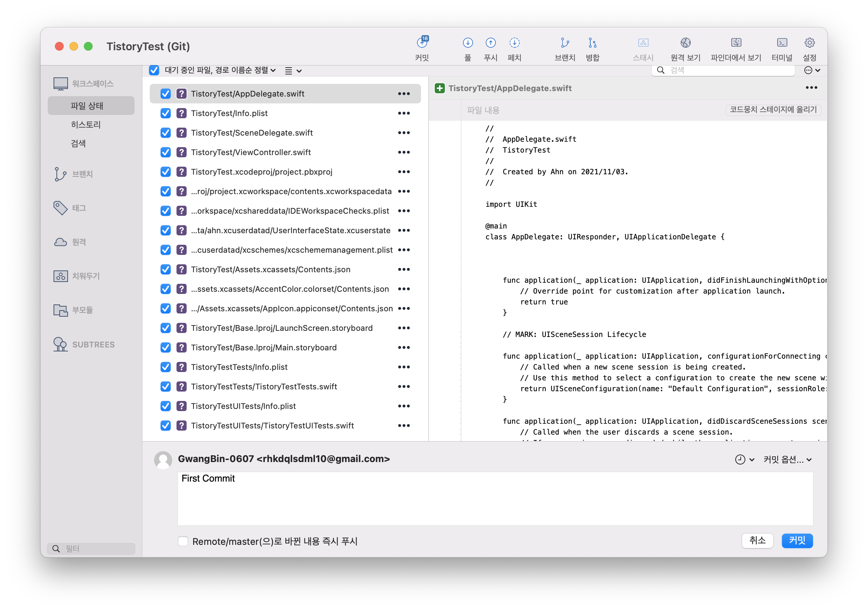The height and width of the screenshot is (611, 868).
Task: Open the Merge (병합) toolbar icon
Action: click(592, 43)
